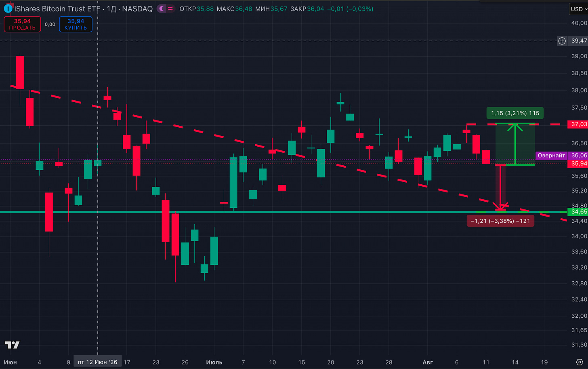Click the red 37,03 price label
The image size is (588, 369).
(578, 124)
